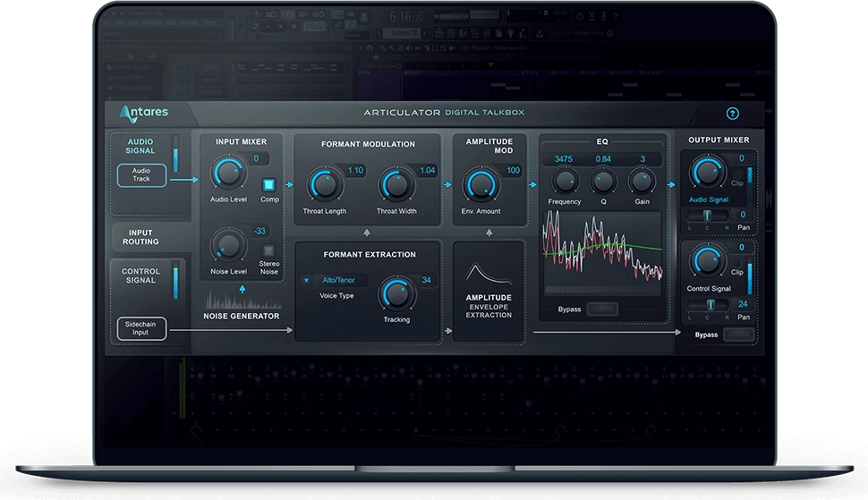Click the EQ Frequency knob
Image resolution: width=868 pixels, height=500 pixels.
point(564,181)
